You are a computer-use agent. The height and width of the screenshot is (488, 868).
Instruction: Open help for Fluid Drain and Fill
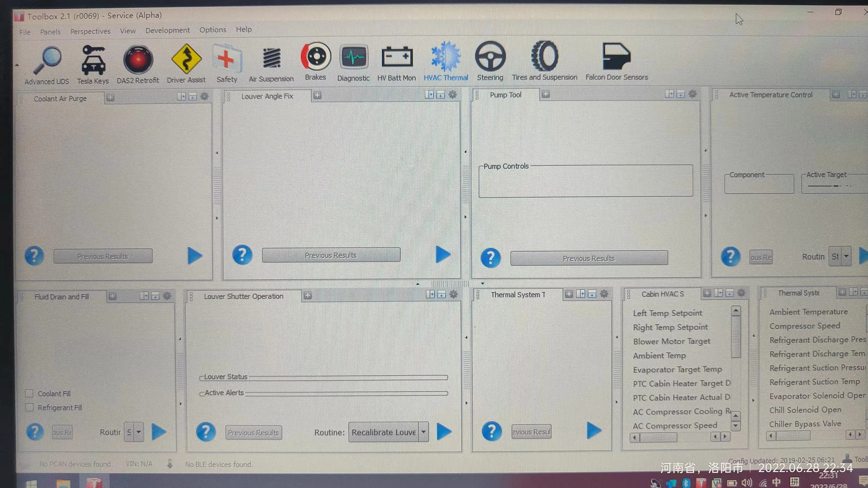click(x=35, y=432)
